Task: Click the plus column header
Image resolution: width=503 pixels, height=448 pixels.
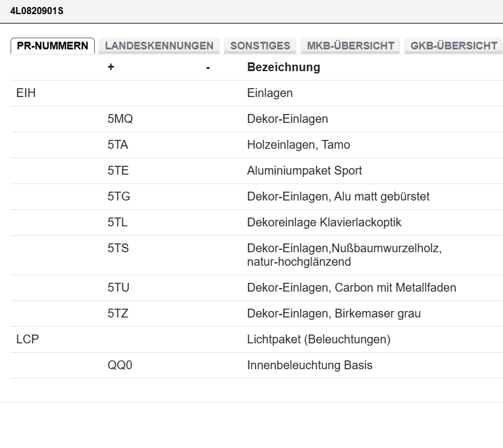Action: point(111,67)
